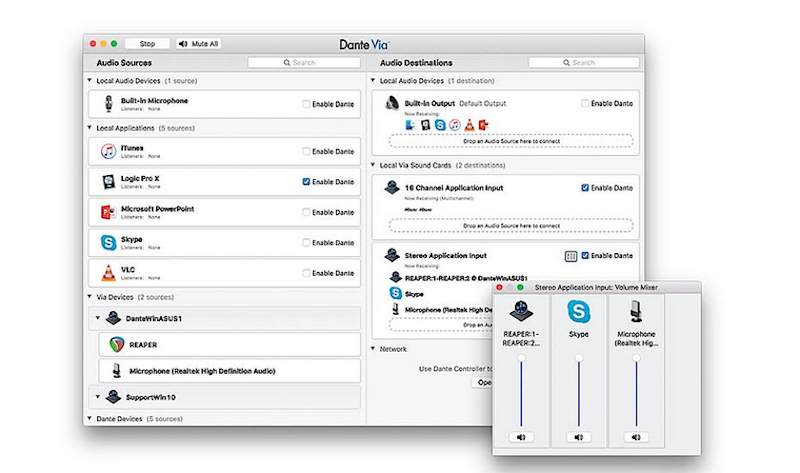This screenshot has width=800, height=473.
Task: Click the Built-in Output speaker icon
Action: pyautogui.click(x=392, y=103)
